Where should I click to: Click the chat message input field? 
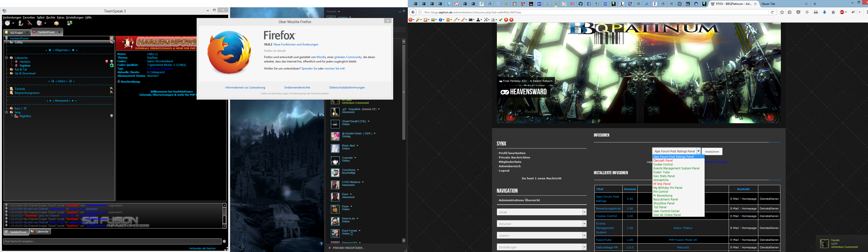tap(111, 242)
